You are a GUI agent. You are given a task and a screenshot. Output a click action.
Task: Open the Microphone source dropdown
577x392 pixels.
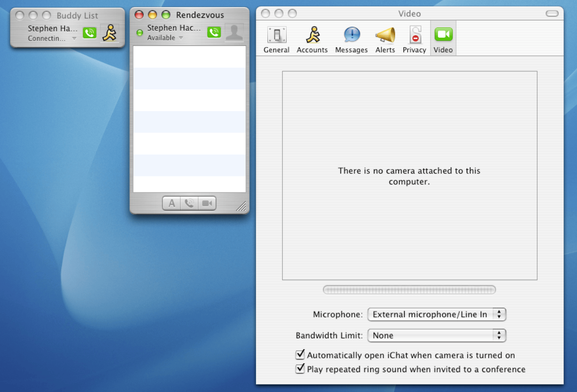(x=437, y=315)
